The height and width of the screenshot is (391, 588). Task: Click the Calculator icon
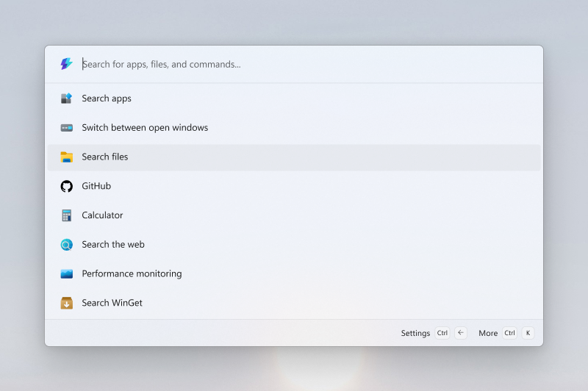66,215
